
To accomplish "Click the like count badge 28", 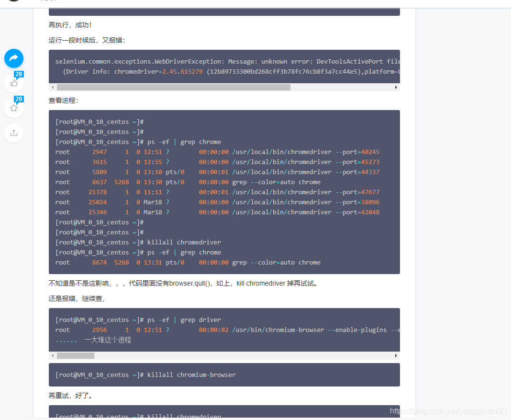I will [x=19, y=74].
